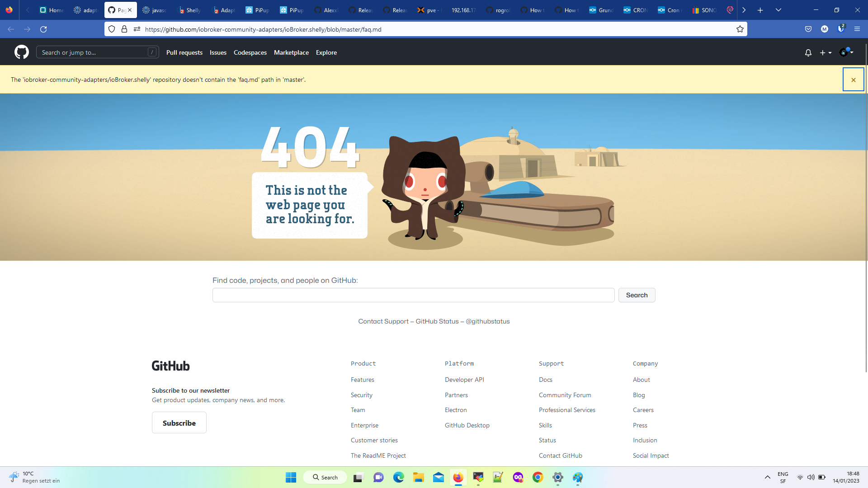Image resolution: width=868 pixels, height=488 pixels.
Task: Open GitHub Desktop footer link
Action: [x=467, y=426]
